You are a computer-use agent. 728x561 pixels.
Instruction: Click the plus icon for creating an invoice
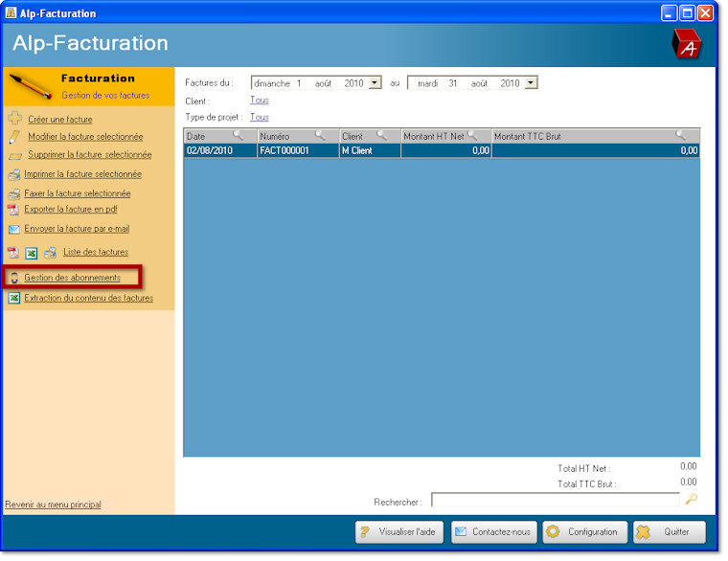[13, 119]
